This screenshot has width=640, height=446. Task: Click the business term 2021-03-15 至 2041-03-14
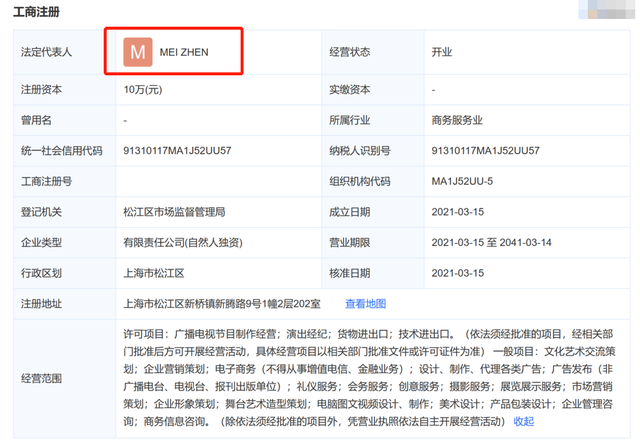pos(491,242)
